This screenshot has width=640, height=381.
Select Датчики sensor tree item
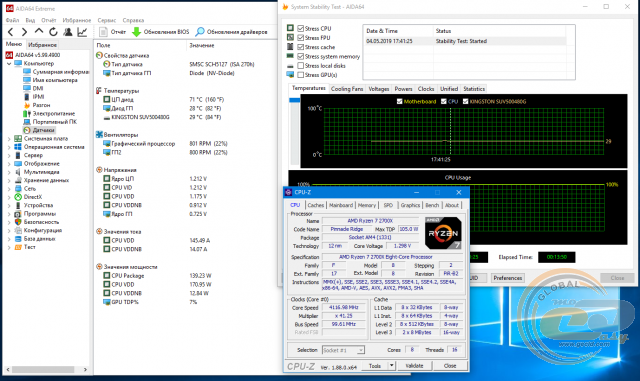(39, 130)
